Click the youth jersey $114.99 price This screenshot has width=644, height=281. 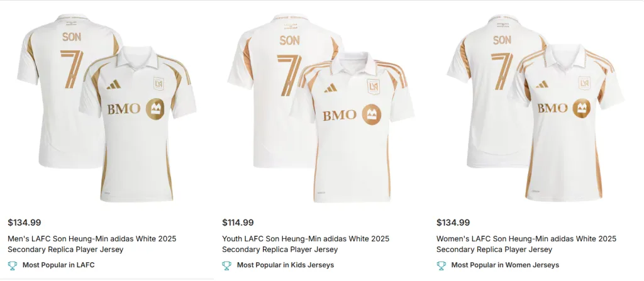pos(238,223)
